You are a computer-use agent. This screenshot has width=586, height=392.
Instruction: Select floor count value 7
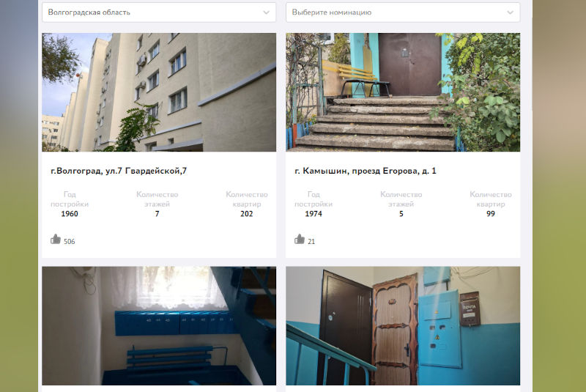click(157, 214)
